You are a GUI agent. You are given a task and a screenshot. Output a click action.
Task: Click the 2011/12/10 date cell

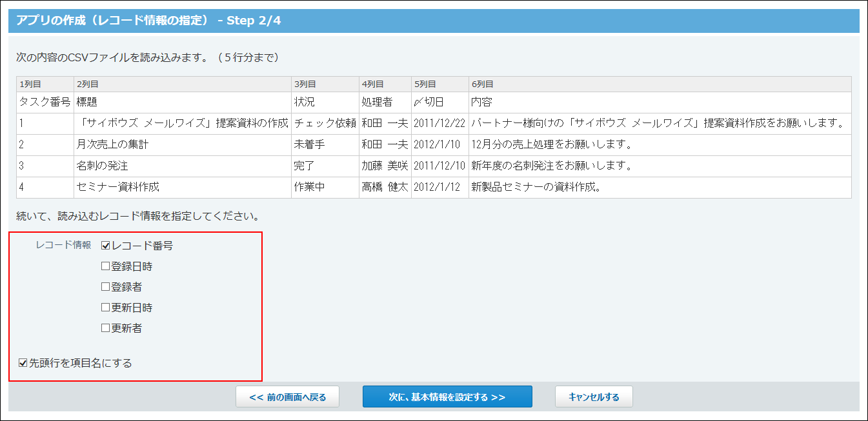pyautogui.click(x=440, y=166)
